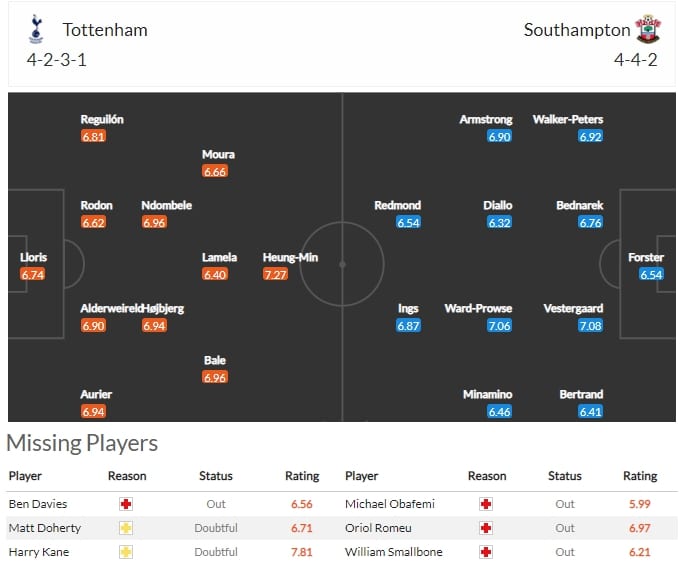Select Heung-Min on the pitch
This screenshot has width=686, height=568.
290,257
